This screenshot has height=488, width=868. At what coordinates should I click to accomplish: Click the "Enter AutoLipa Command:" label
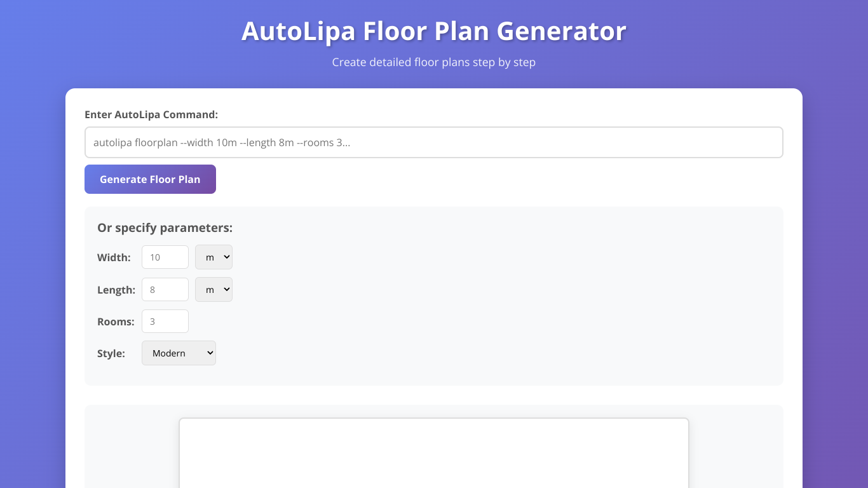(151, 115)
